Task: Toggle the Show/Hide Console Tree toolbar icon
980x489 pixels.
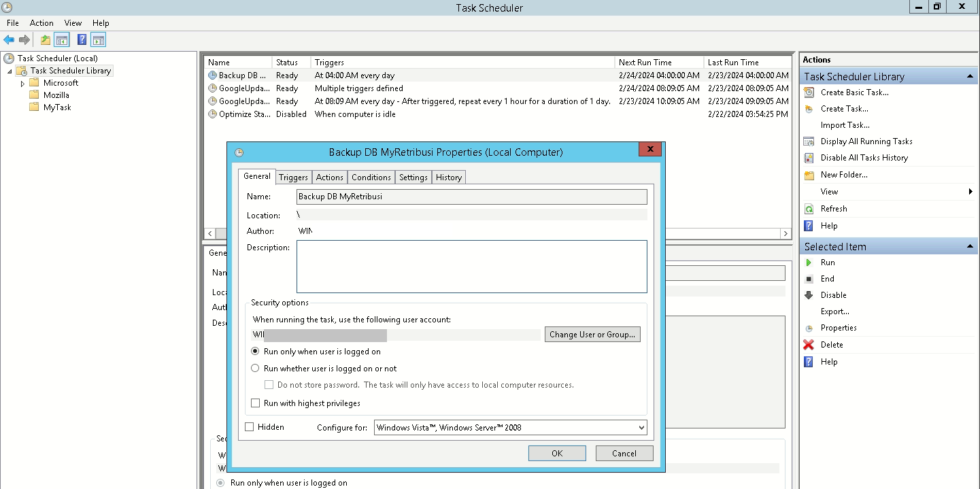Action: tap(62, 40)
